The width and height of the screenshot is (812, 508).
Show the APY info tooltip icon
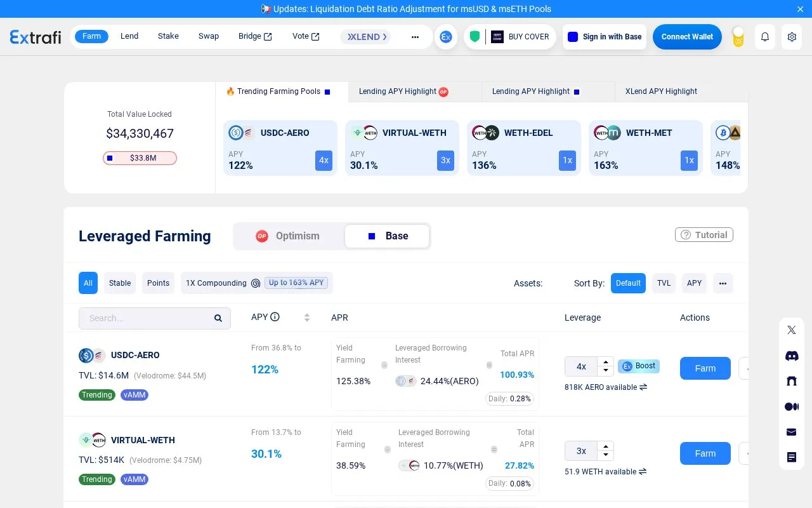(275, 317)
